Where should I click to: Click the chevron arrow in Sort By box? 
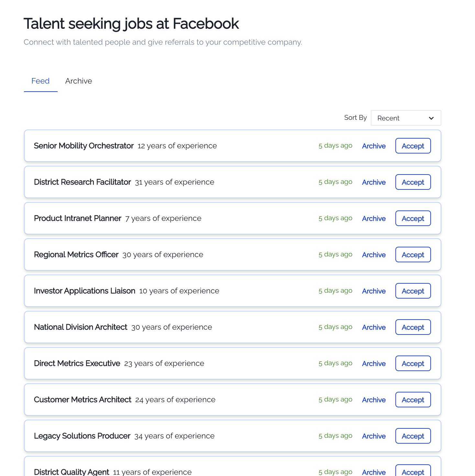(431, 118)
